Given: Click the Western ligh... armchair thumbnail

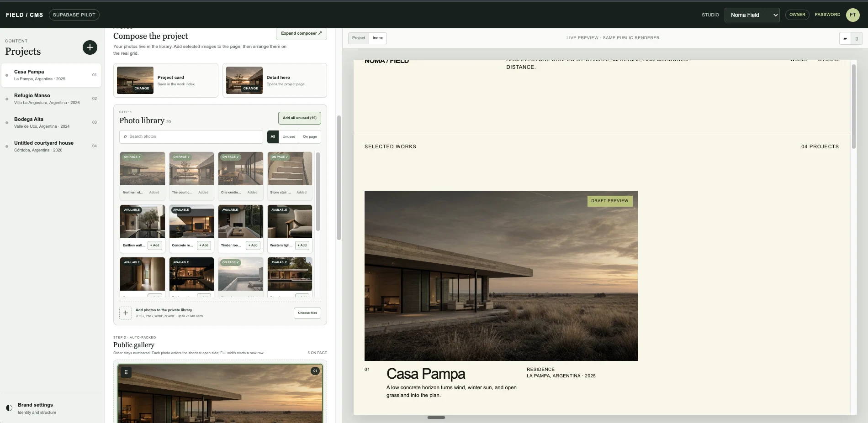Looking at the screenshot, I should [x=290, y=222].
